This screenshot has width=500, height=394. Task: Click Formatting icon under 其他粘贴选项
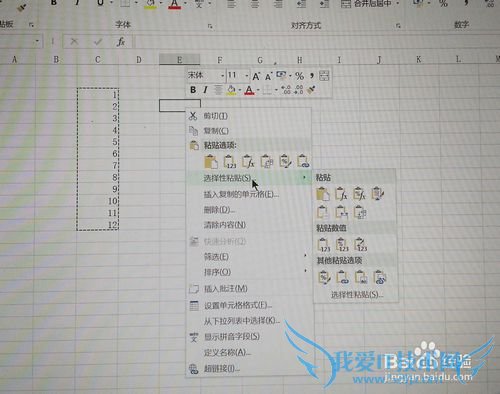[x=324, y=277]
